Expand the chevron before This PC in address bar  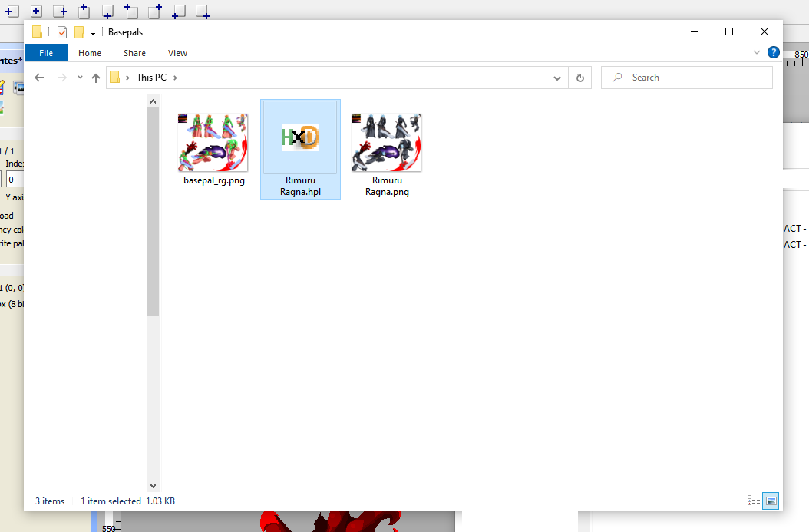click(127, 78)
